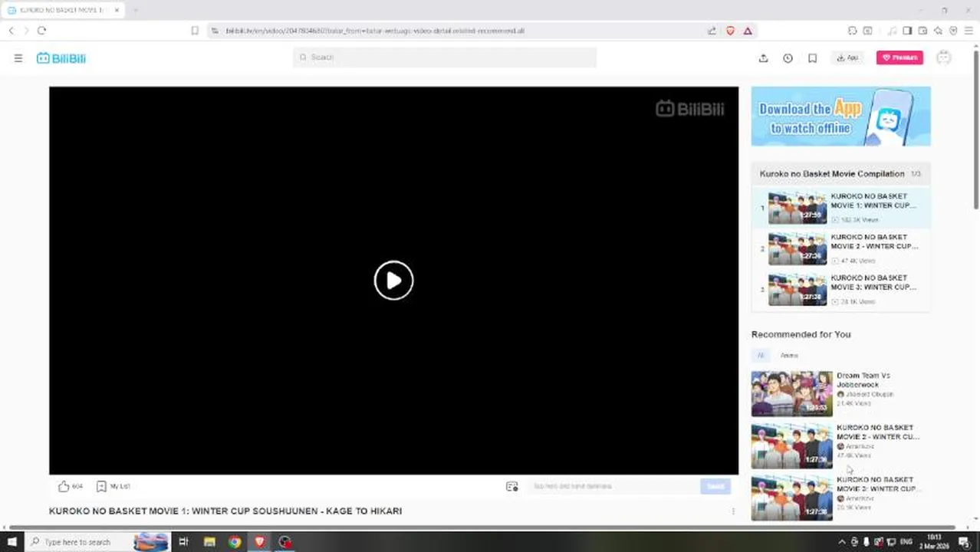This screenshot has width=980, height=552.
Task: Open the Brave VPN shield icon
Action: coord(953,31)
